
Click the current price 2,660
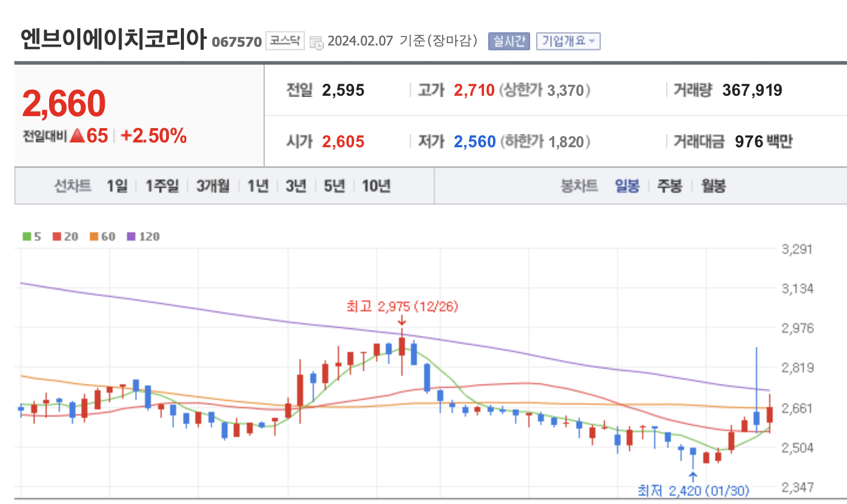(64, 104)
